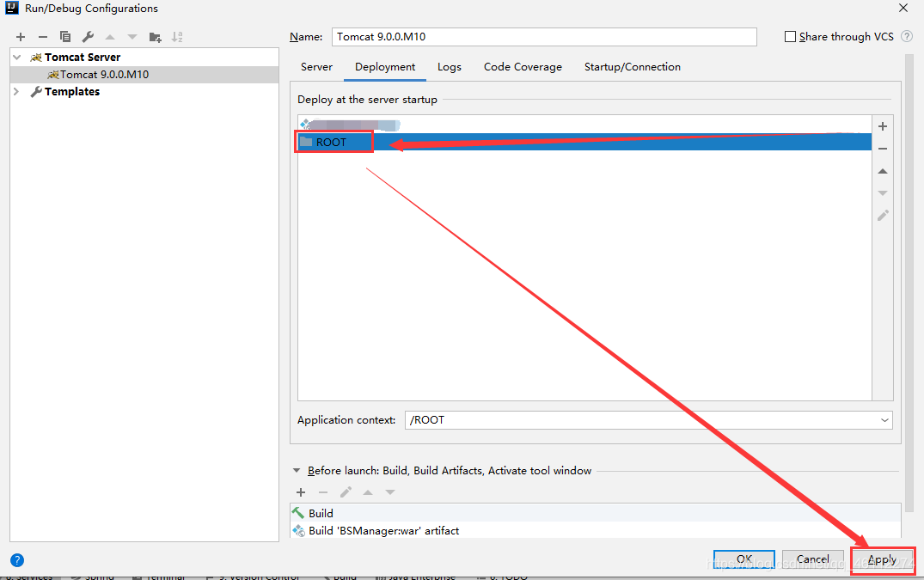The width and height of the screenshot is (924, 580).
Task: Open the Startup/Connection tab
Action: [633, 67]
